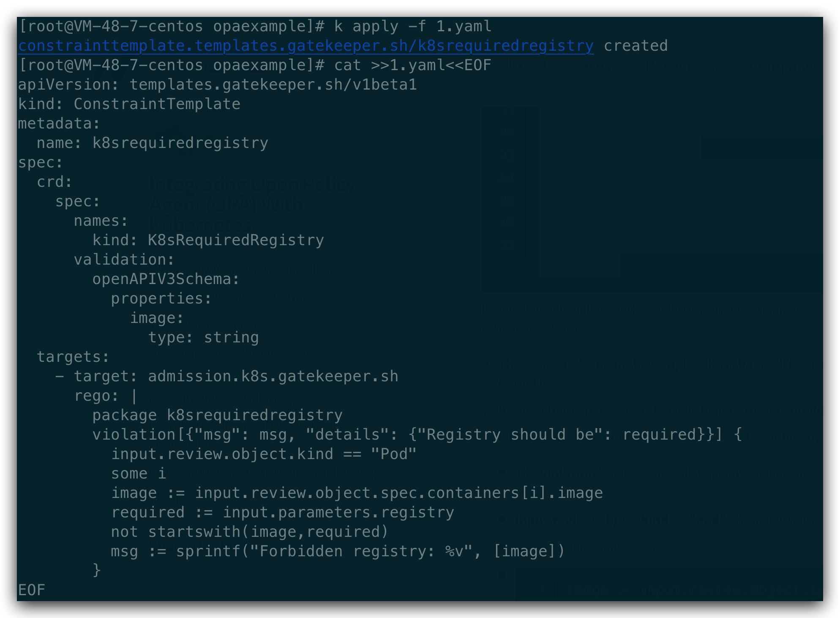Click the 'type: string' line

point(203,337)
